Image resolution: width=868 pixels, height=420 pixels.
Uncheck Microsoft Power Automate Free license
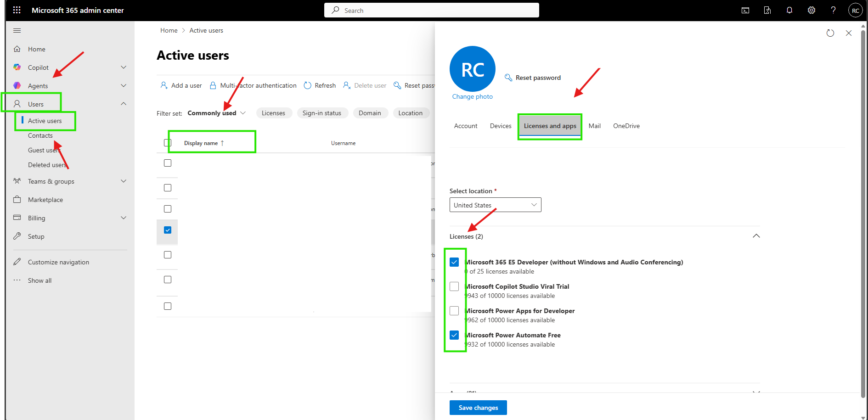pyautogui.click(x=454, y=335)
